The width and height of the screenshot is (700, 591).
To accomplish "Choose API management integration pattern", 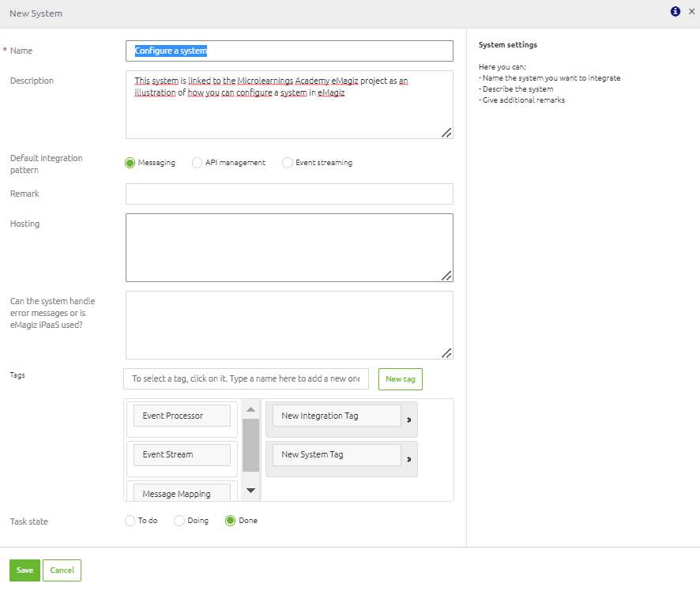I will [x=196, y=162].
